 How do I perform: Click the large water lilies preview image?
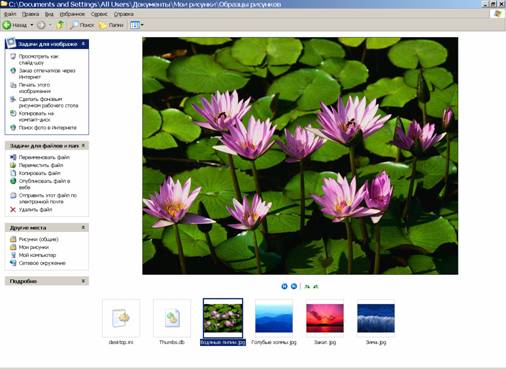300,156
